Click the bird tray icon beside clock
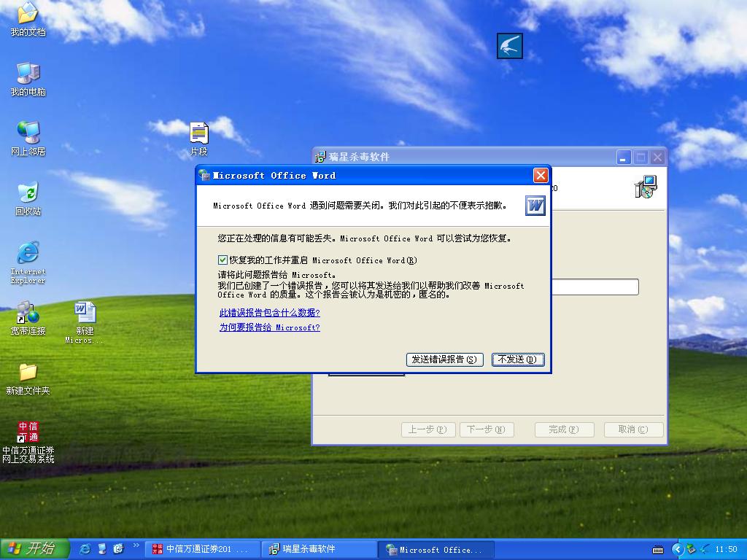Screen dimensions: 747x560 (705, 550)
